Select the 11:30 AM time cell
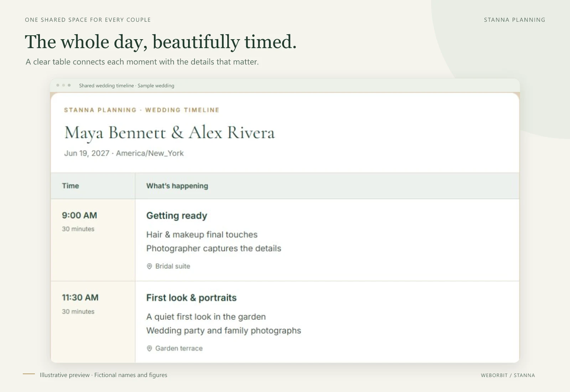This screenshot has width=570, height=392. pos(93,322)
